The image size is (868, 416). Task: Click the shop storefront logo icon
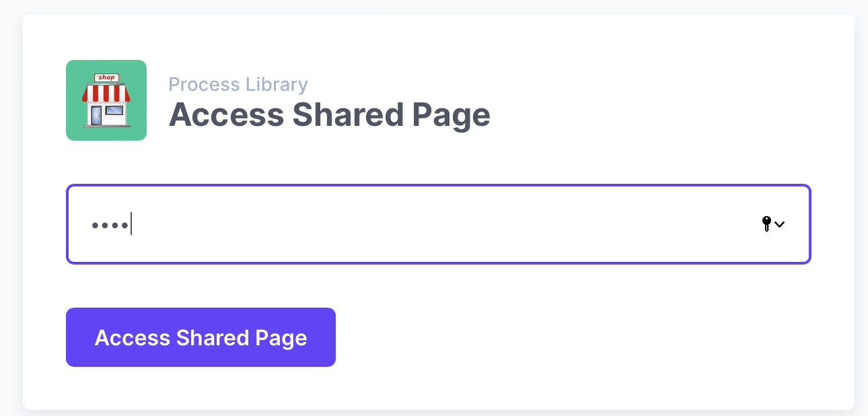click(x=106, y=100)
